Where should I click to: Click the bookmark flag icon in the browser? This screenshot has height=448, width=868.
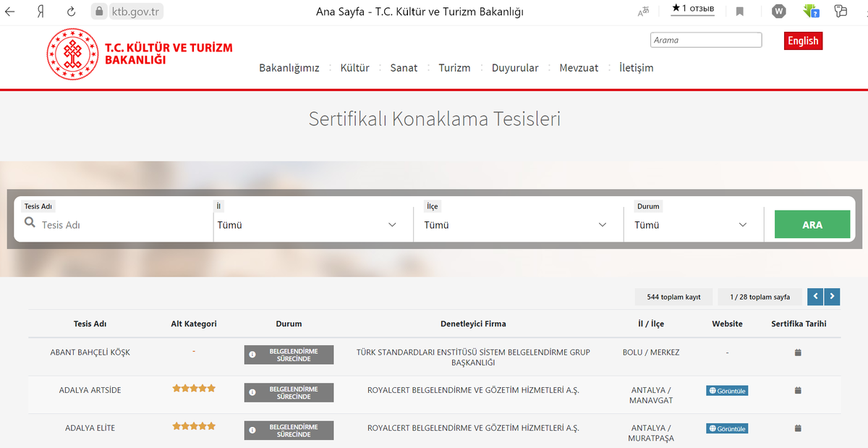(739, 11)
